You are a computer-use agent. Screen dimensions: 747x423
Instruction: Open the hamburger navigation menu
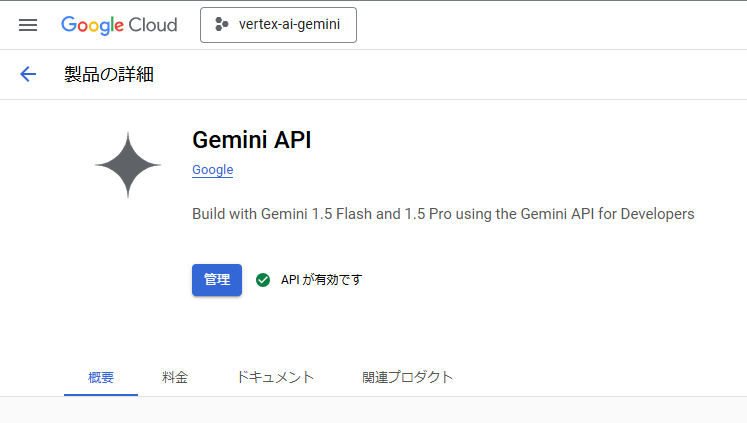(28, 25)
